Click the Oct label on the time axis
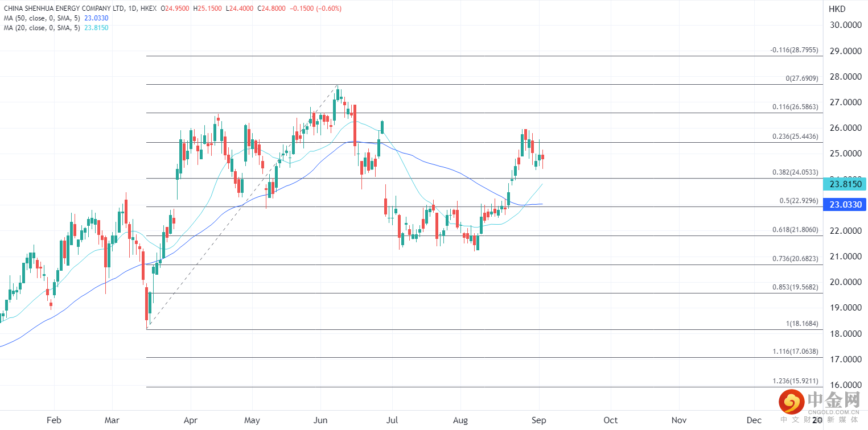 pyautogui.click(x=611, y=420)
